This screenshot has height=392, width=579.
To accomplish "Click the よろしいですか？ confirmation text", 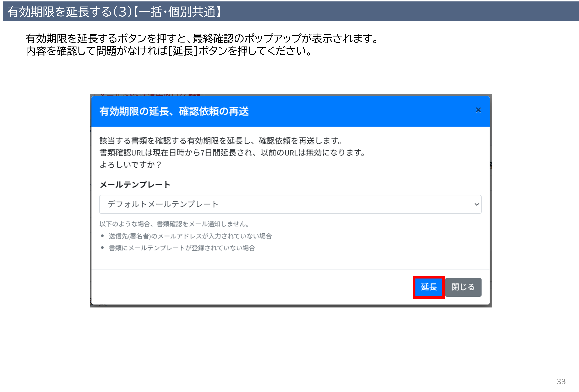I will (x=131, y=165).
